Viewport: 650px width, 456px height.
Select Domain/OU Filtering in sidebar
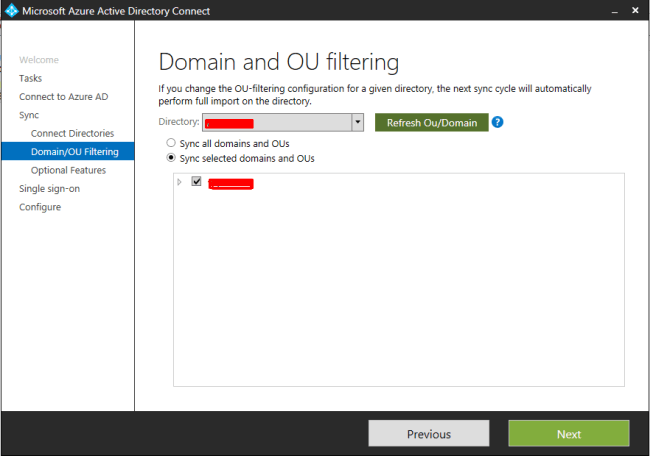click(68, 151)
